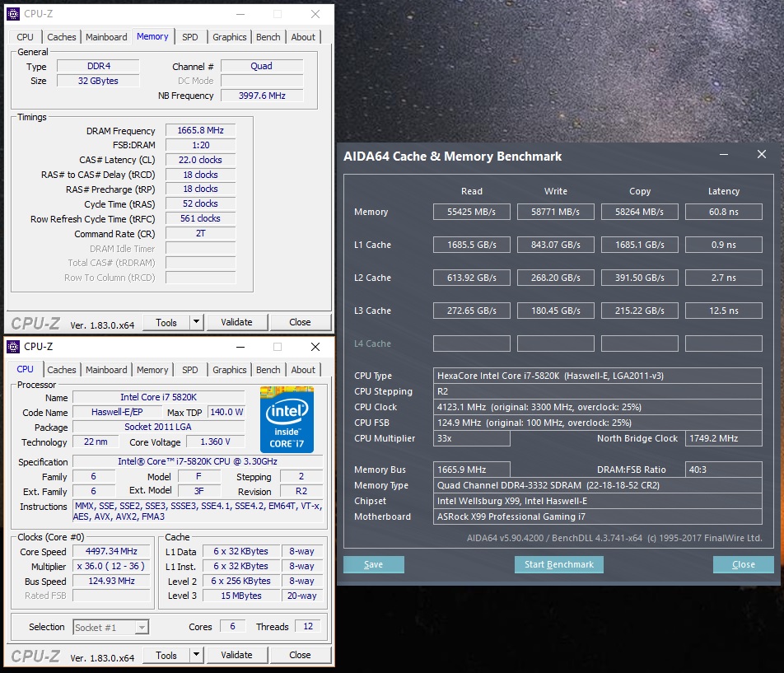784x673 pixels.
Task: Click the NB Frequency value 3997.6 MHz
Action: coord(262,95)
